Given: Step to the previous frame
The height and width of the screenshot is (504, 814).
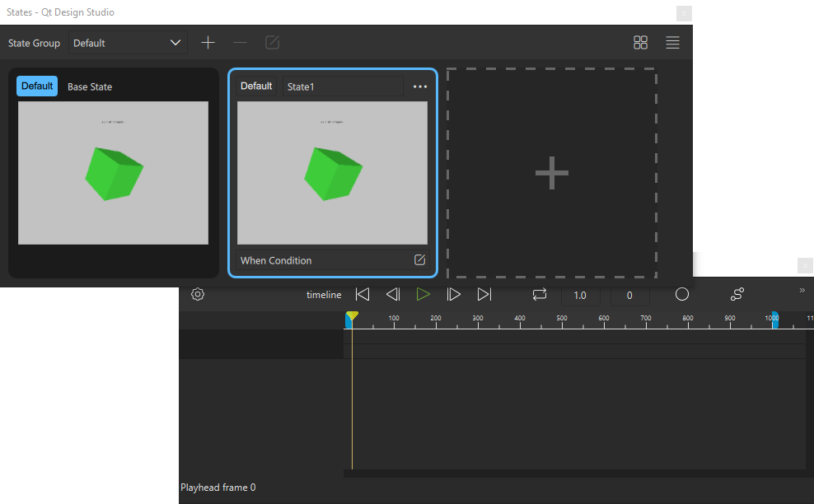Looking at the screenshot, I should click(393, 295).
